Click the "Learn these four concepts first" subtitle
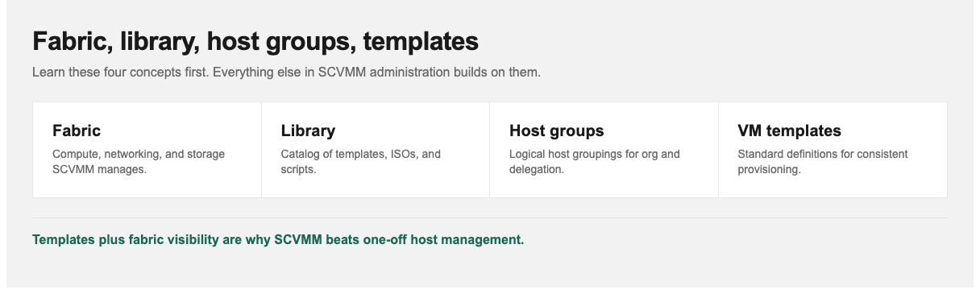The image size is (980, 294). (286, 72)
